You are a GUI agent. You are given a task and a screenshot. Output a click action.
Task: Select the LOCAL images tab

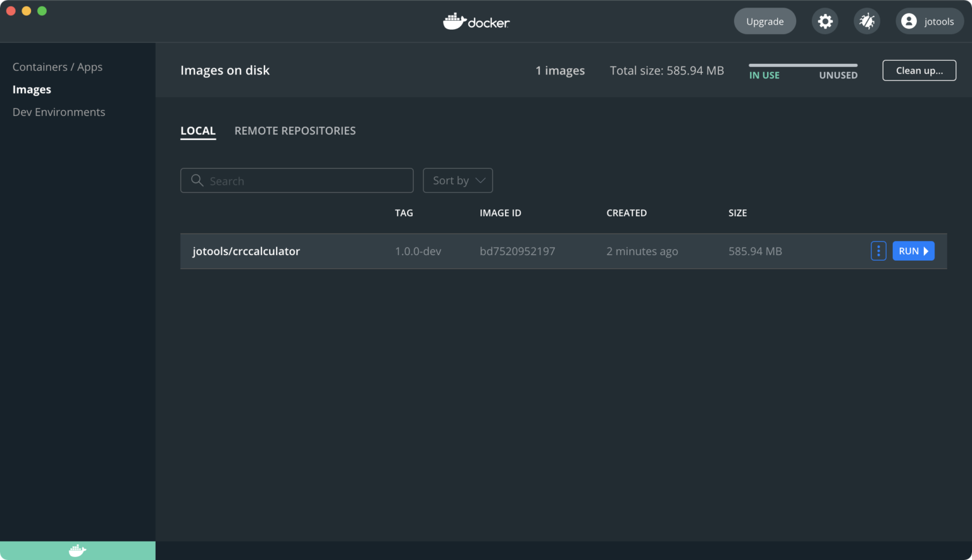(x=198, y=130)
